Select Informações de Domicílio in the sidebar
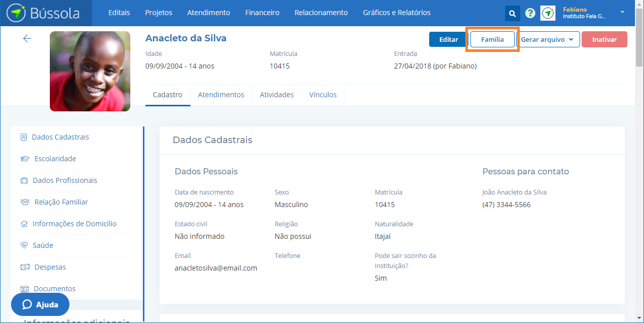The height and width of the screenshot is (323, 644). tap(74, 224)
